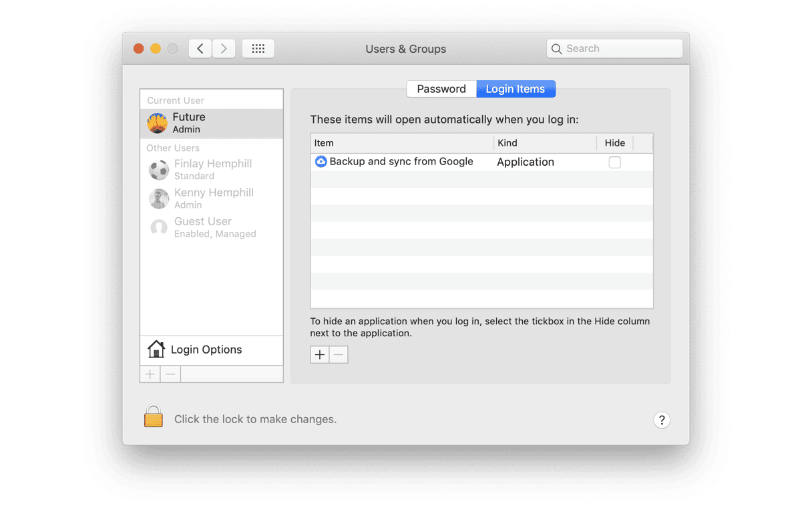The width and height of the screenshot is (812, 508).
Task: Click Kenny Hemphill's avatar photo
Action: (x=159, y=199)
